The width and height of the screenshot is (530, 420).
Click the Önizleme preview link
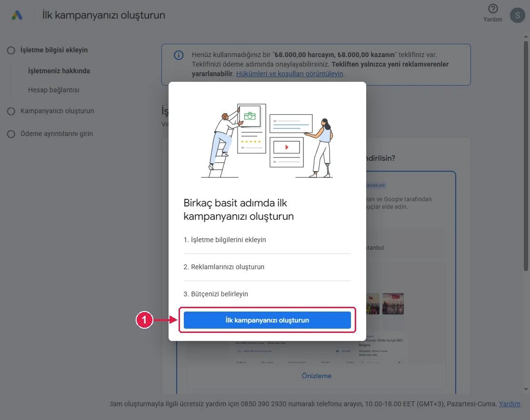point(316,376)
